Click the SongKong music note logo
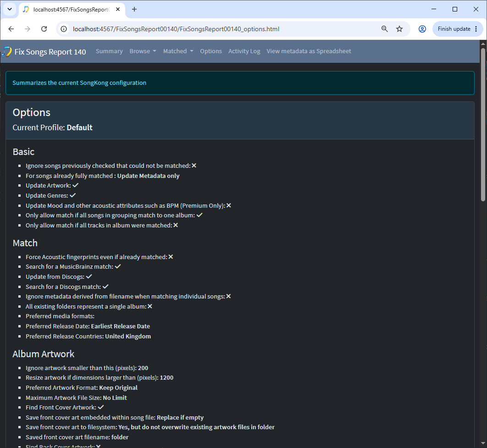The width and height of the screenshot is (487, 448). [x=7, y=51]
